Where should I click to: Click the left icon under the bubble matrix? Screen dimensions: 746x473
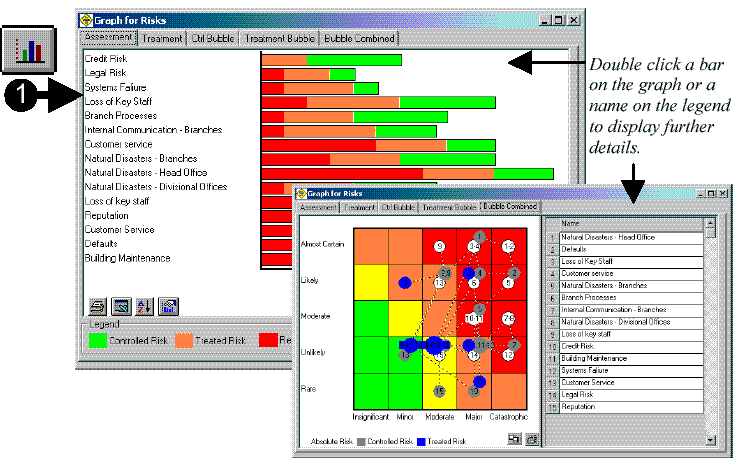(x=512, y=438)
